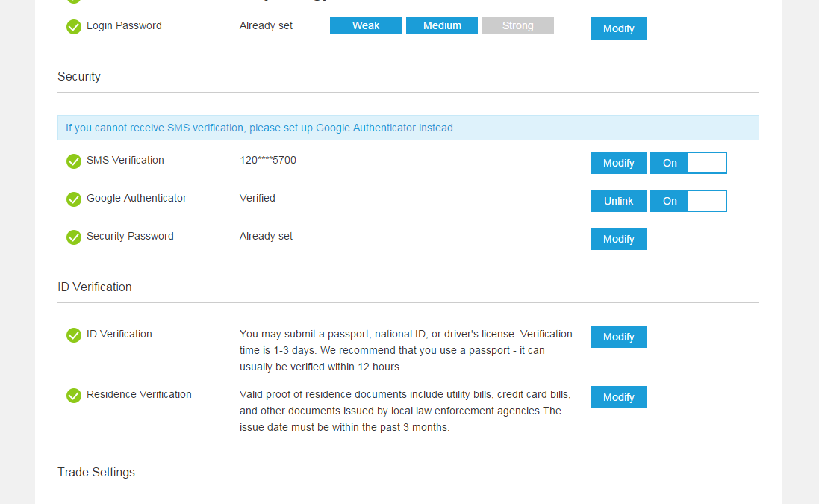Screen dimensions: 819x504
Task: Modify the Residence Verification documents
Action: 618,397
